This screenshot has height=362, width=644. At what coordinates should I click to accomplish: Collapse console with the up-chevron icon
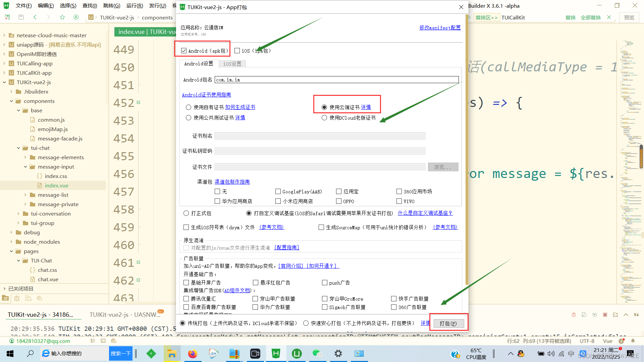(x=626, y=315)
